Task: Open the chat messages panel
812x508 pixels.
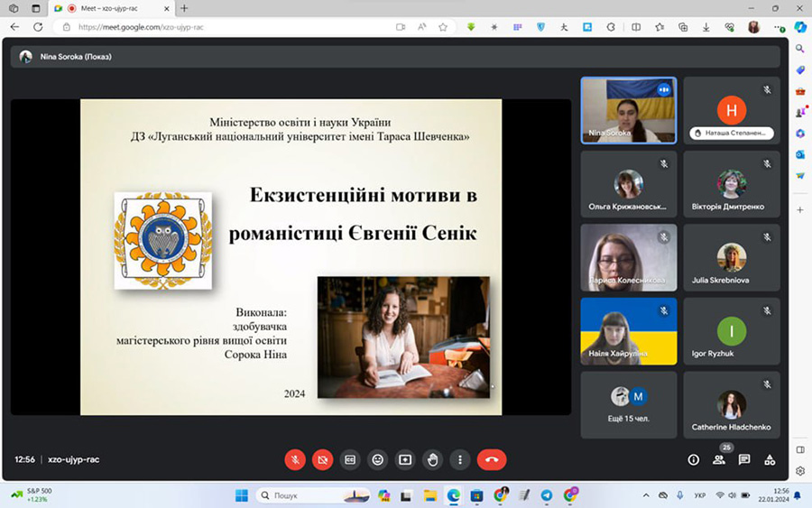Action: [x=744, y=459]
